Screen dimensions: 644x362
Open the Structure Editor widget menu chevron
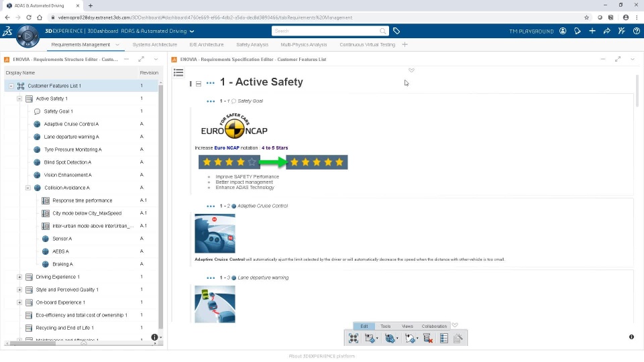(156, 59)
